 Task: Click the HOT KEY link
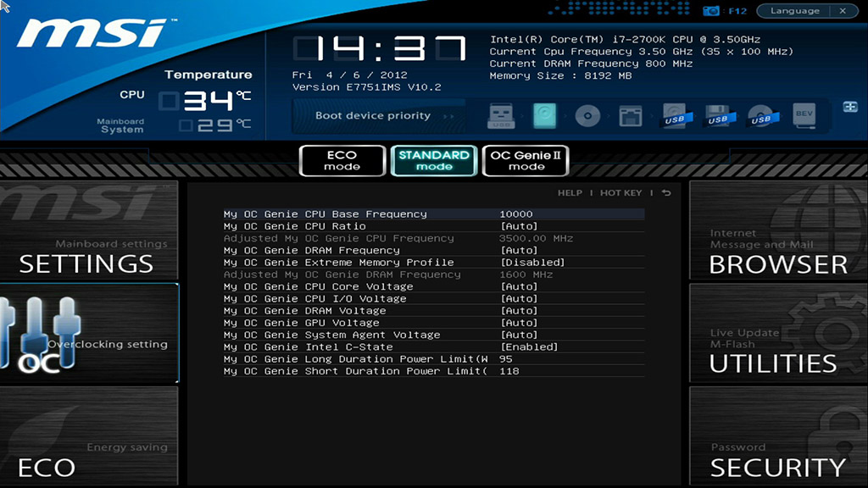(621, 193)
